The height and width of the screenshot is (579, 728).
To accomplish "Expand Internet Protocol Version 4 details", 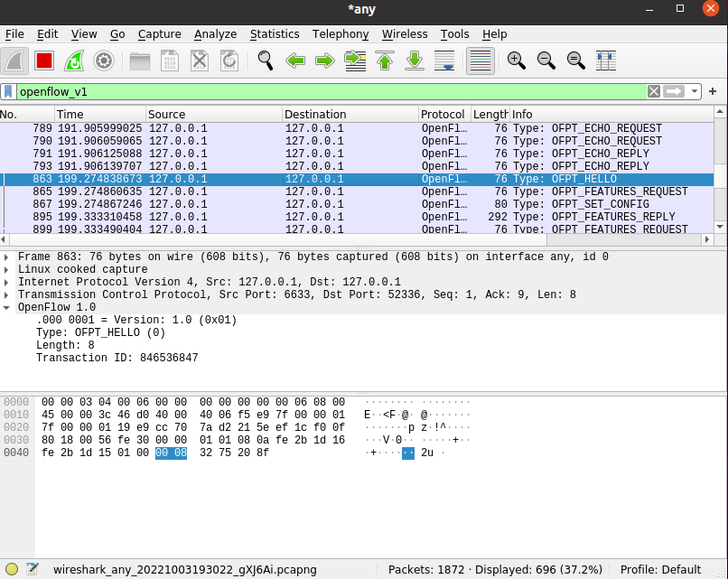I will tap(6, 282).
